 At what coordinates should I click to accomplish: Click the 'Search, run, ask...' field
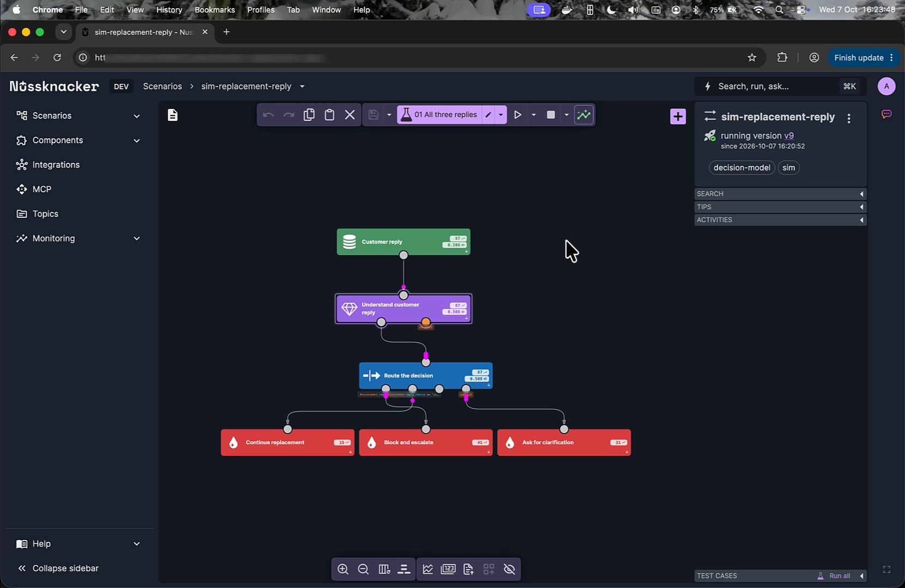[x=779, y=86]
